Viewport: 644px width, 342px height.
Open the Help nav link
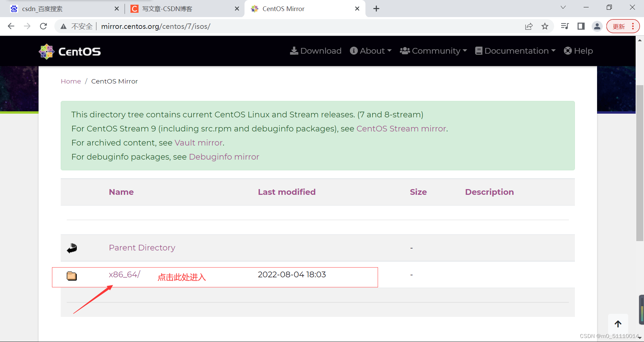point(578,51)
